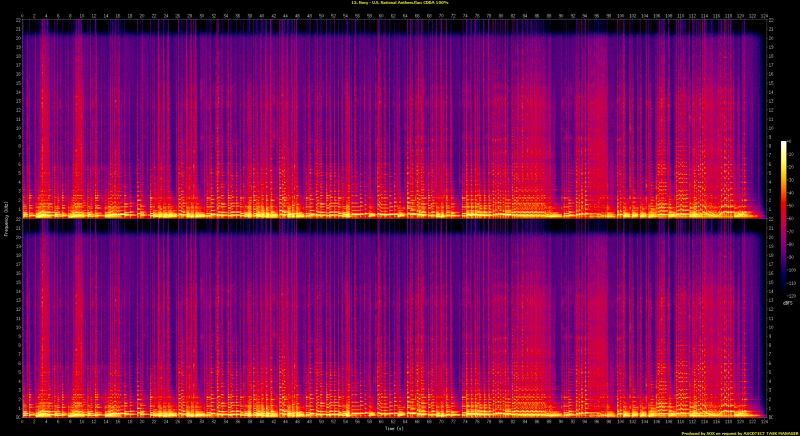The width and height of the screenshot is (800, 436).
Task: Select the 90 second mark on bottom time axis
Action: [x=561, y=421]
